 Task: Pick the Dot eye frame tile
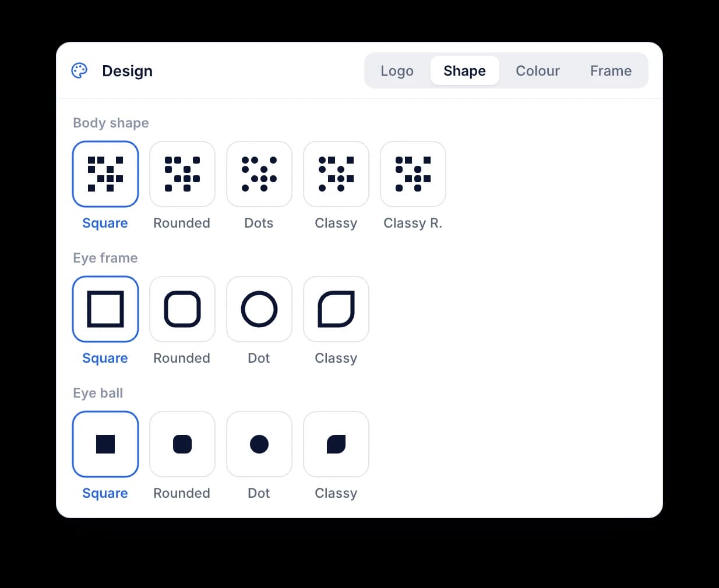[259, 309]
